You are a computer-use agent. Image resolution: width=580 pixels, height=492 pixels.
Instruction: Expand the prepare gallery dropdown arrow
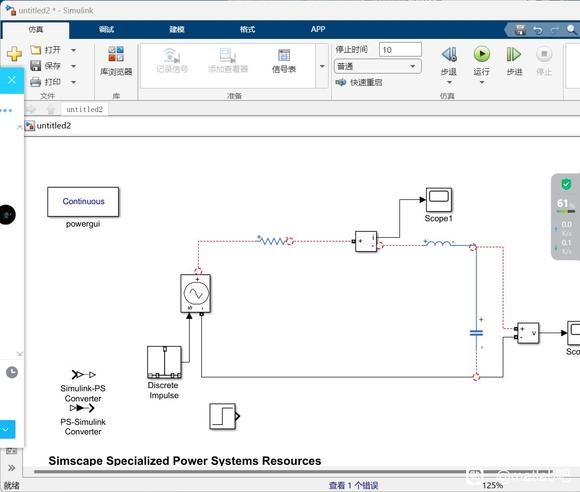322,66
